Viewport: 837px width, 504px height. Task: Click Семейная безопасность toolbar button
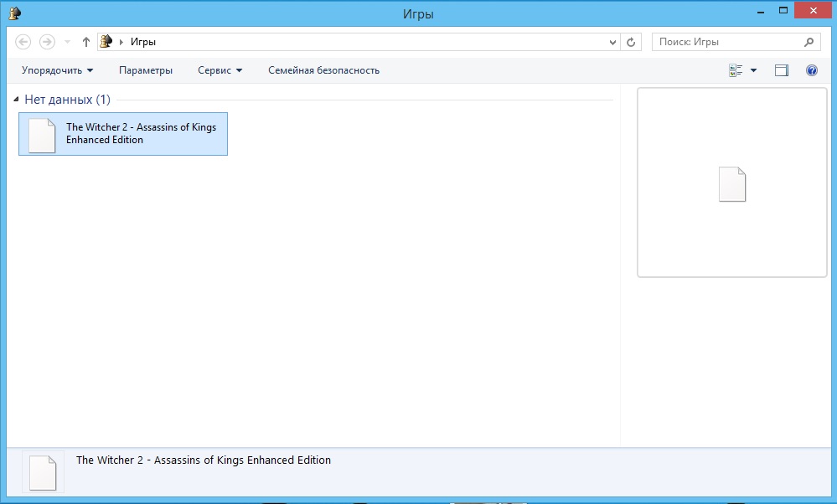pos(323,70)
